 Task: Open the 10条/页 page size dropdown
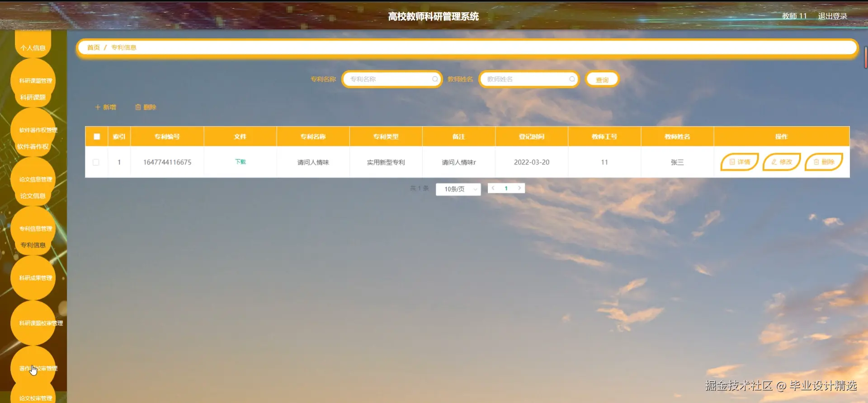(x=458, y=189)
